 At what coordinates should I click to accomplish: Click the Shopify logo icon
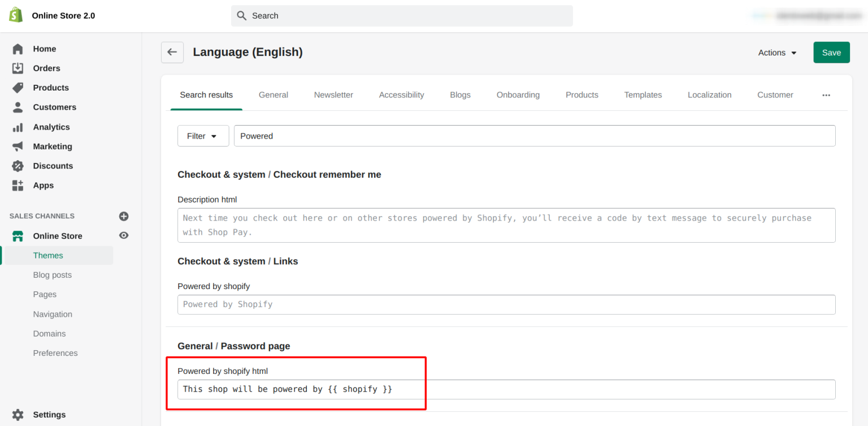[x=16, y=15]
